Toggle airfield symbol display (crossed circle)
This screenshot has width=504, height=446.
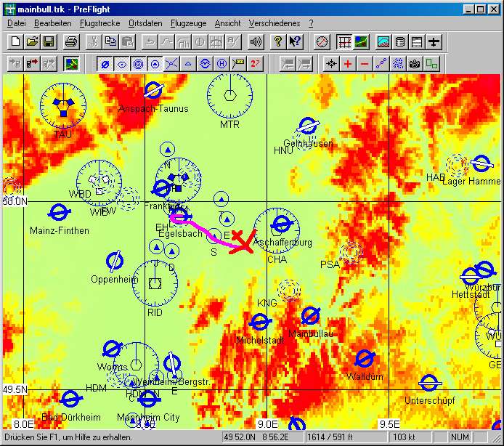(105, 64)
